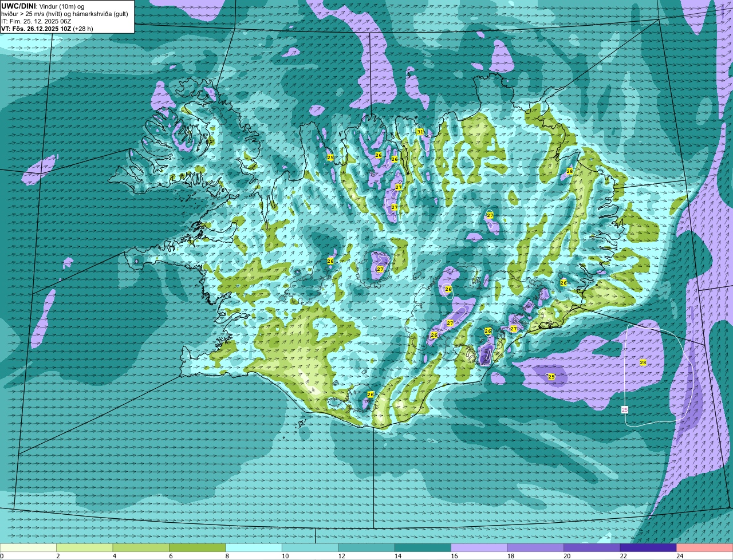Click the yellow "25" marker in the dark purple offshore patch
This screenshot has width=733, height=560.
pos(551,377)
